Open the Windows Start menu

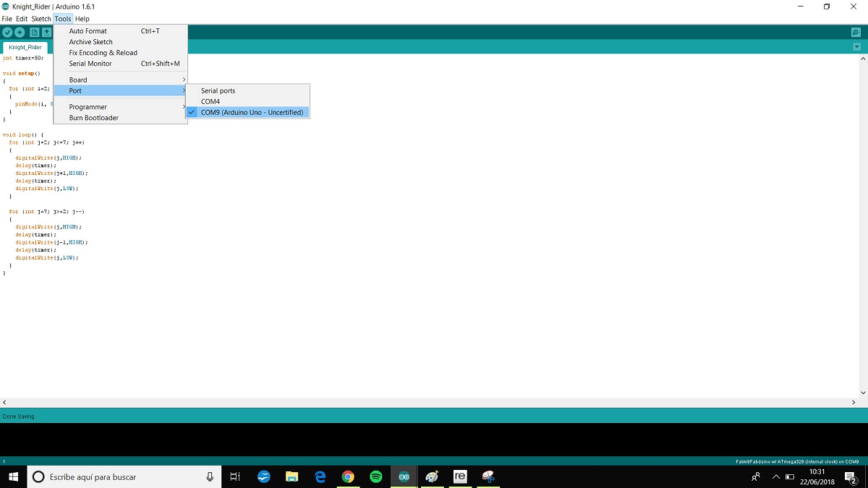13,476
